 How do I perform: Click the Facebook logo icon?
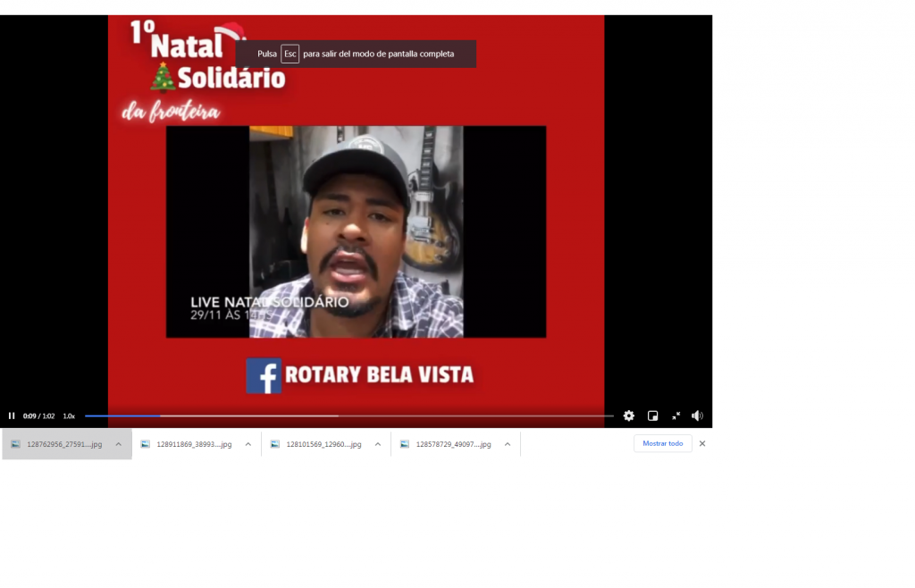(264, 375)
